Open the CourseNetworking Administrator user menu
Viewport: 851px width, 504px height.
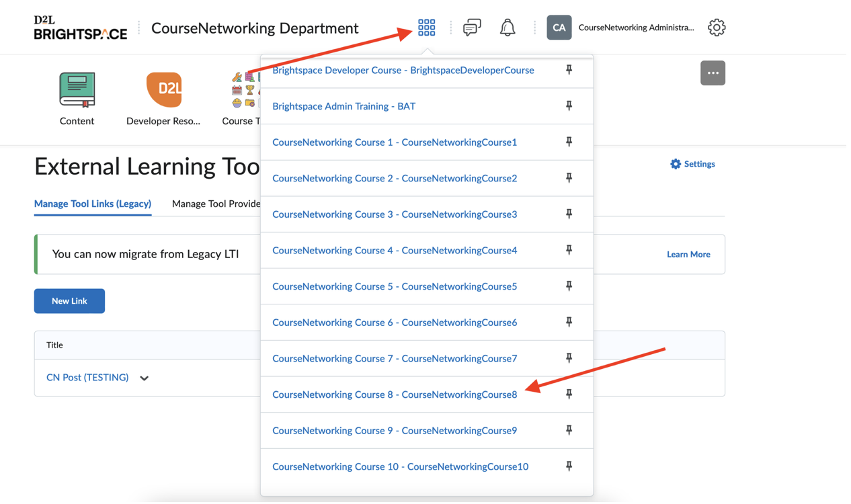[x=636, y=28]
